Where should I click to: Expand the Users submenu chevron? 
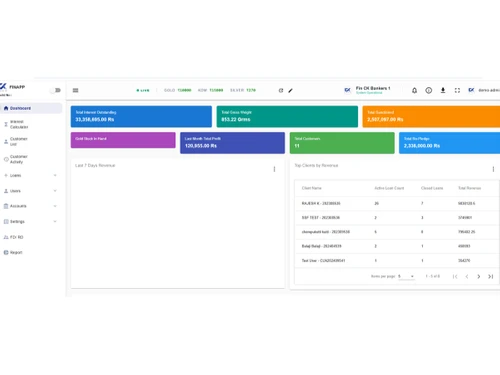coord(55,191)
